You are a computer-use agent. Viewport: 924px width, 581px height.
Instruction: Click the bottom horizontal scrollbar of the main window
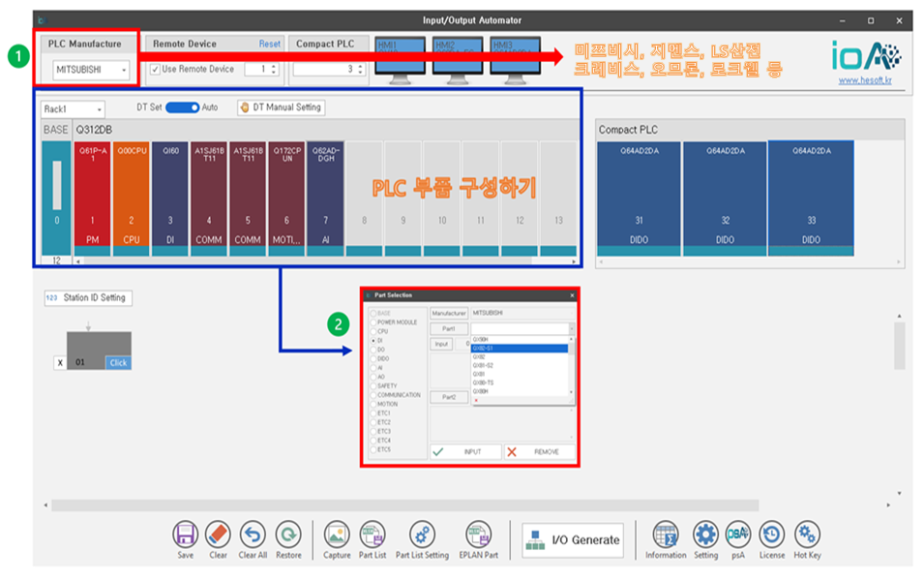point(404,505)
